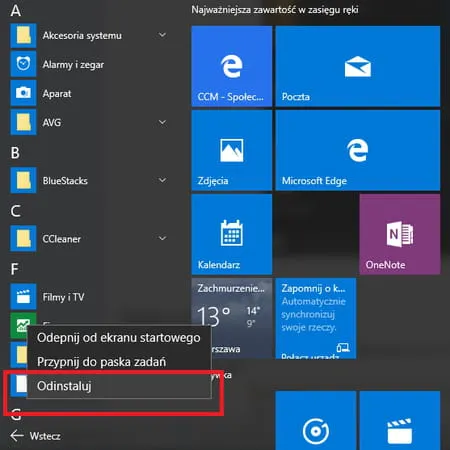Open the Aparat camera icon

(23, 93)
